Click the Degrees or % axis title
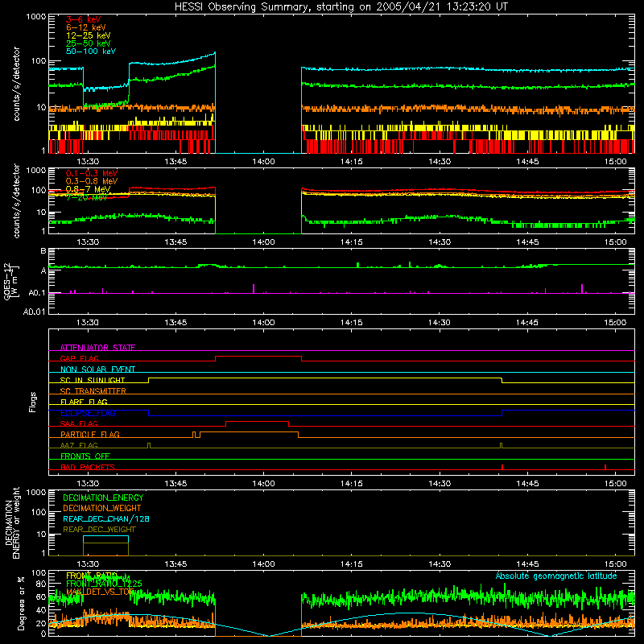Screen dimensions: 644x644 21,603
